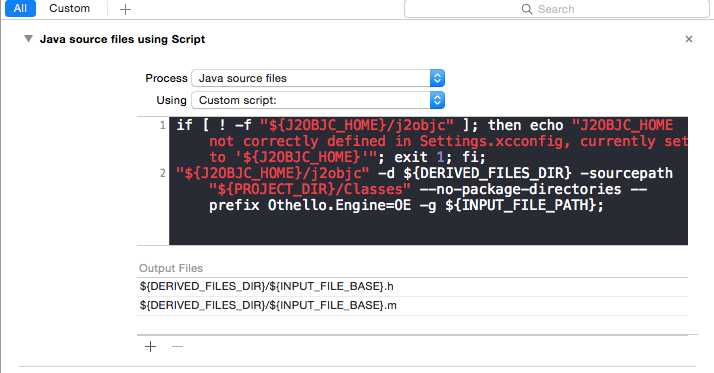Select the output file ending in .m

click(413, 305)
